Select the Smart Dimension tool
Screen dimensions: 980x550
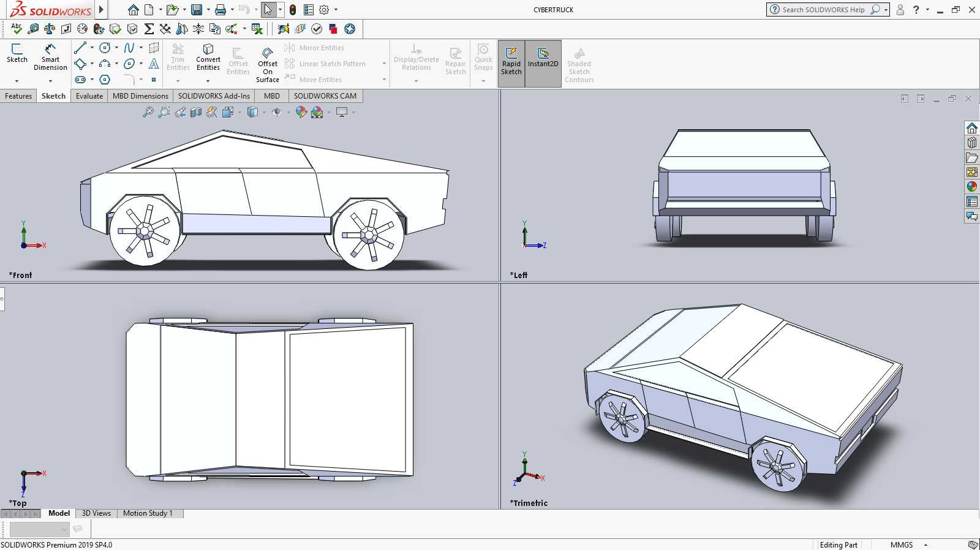click(x=50, y=57)
